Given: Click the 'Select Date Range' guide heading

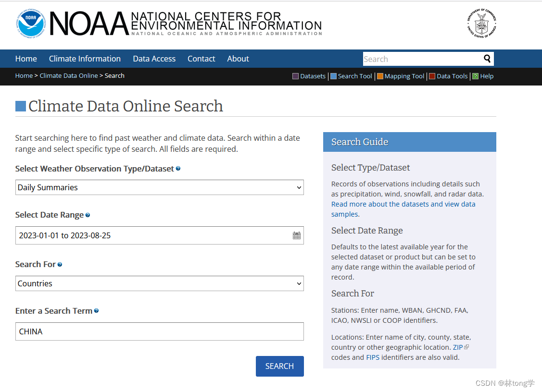Looking at the screenshot, I should click(367, 231).
